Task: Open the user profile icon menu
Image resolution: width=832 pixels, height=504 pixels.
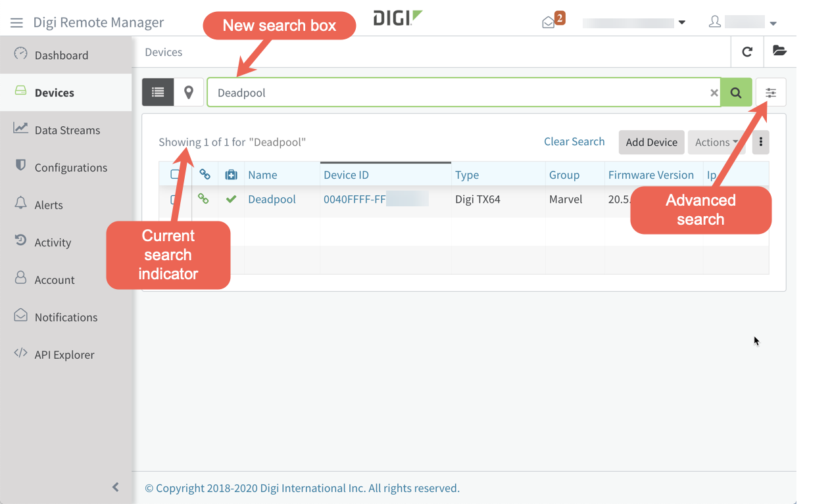Action: (715, 22)
